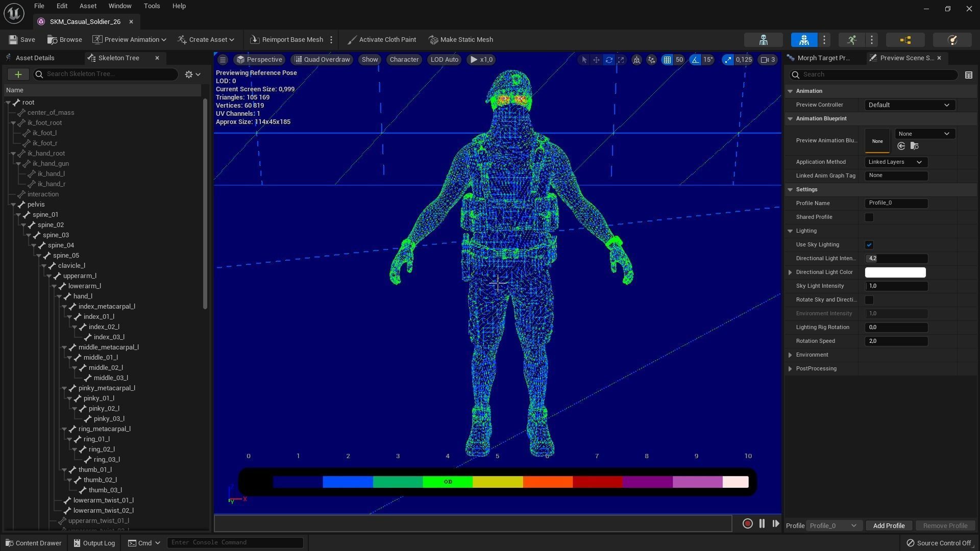Check Rotate Sky and Directional Lighting

coord(869,300)
